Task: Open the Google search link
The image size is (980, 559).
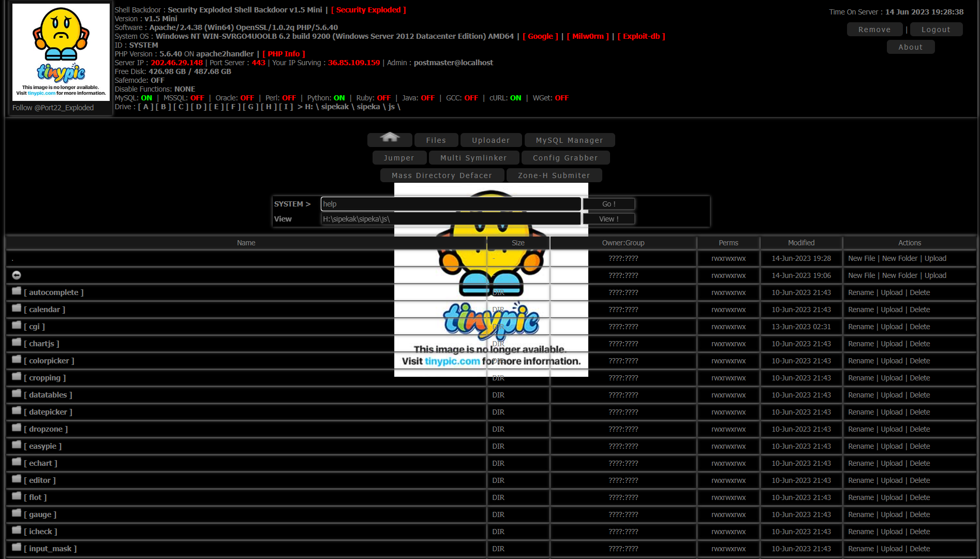Action: click(x=540, y=36)
